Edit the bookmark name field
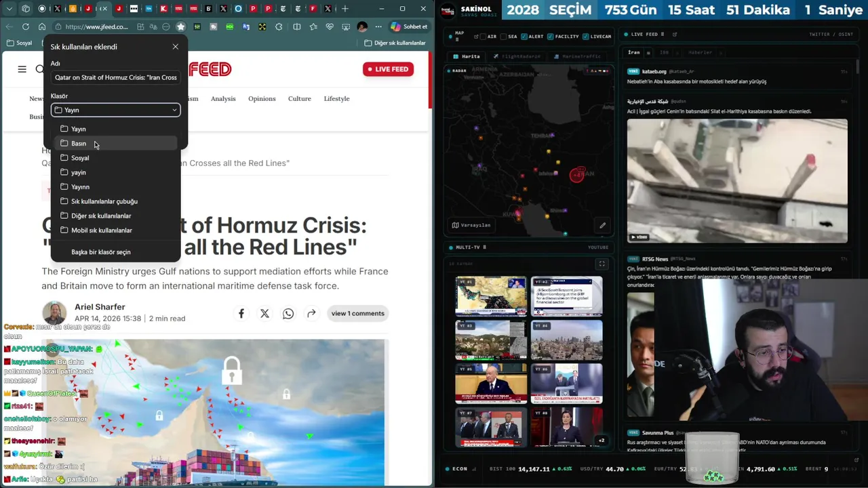The height and width of the screenshot is (488, 868). [x=115, y=77]
